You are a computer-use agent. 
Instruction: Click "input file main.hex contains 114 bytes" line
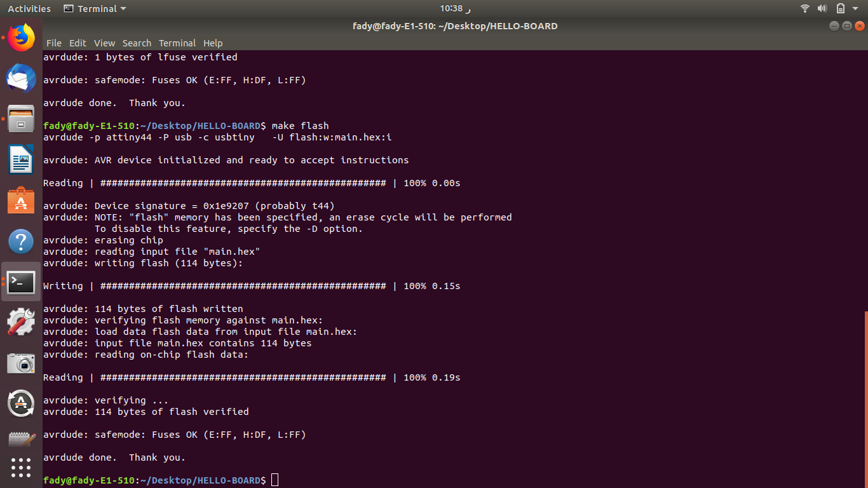point(177,343)
